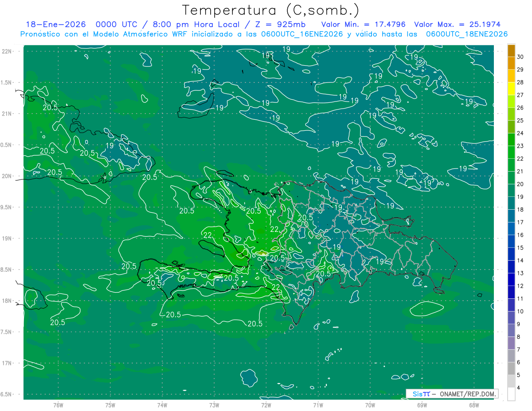Click the topmost dark orange color scale swatch
Image resolution: width=532 pixels, height=411 pixels.
pos(511,51)
